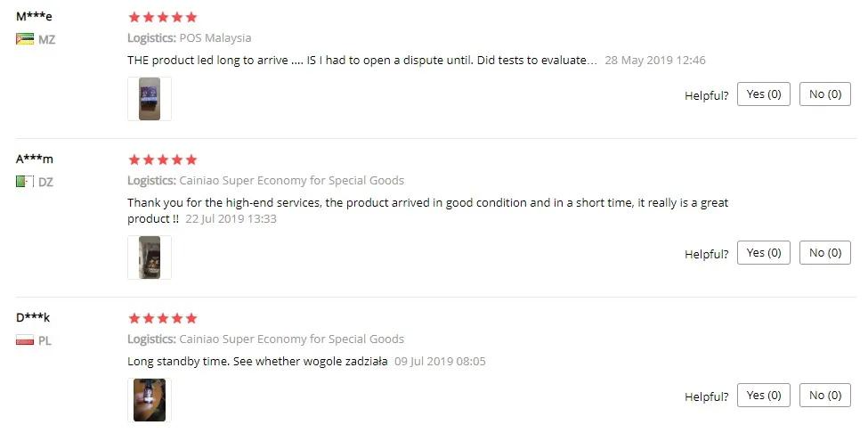Click reviewer name M***e
Viewport: 868px width, 433px height.
coord(35,16)
